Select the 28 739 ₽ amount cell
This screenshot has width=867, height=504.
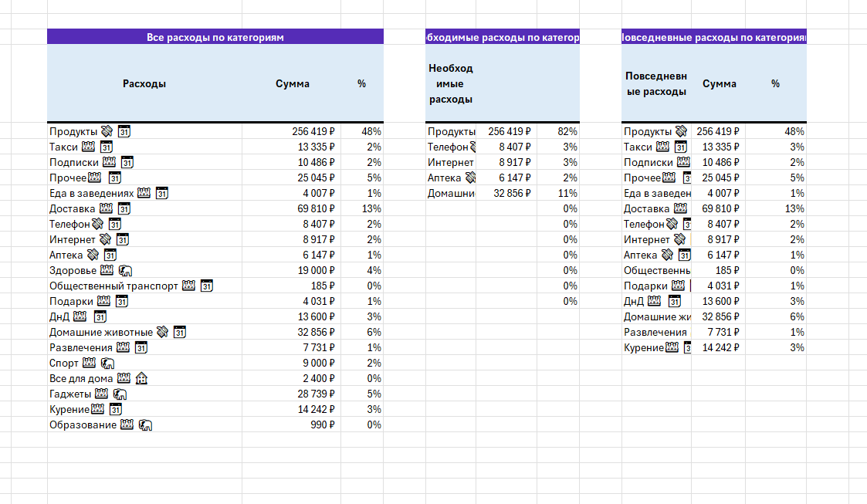point(291,394)
